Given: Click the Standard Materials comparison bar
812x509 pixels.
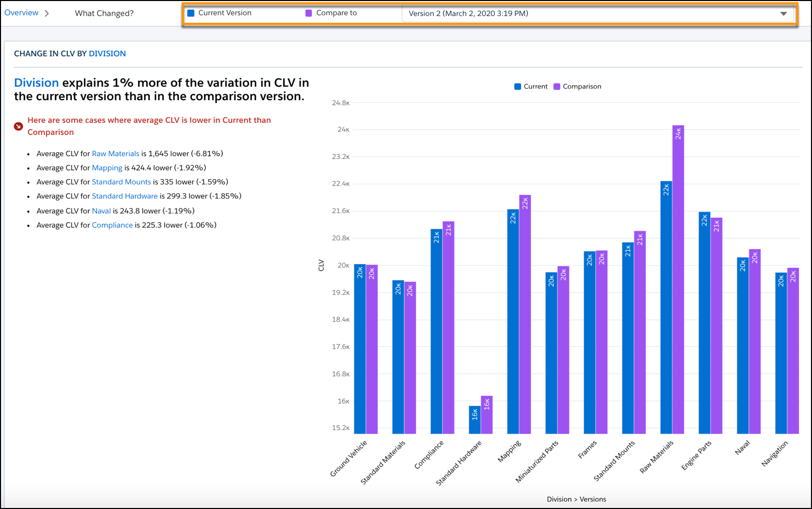Looking at the screenshot, I should [410, 358].
